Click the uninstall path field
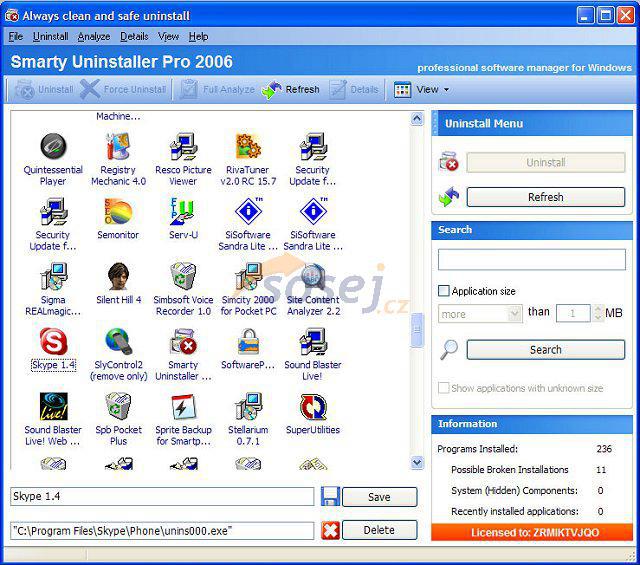Viewport: 640px width, 565px height. (162, 531)
